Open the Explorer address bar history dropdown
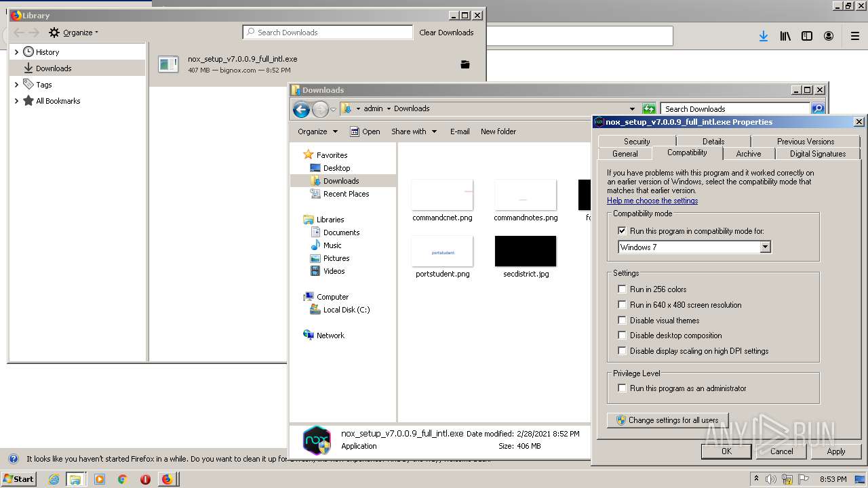 632,108
